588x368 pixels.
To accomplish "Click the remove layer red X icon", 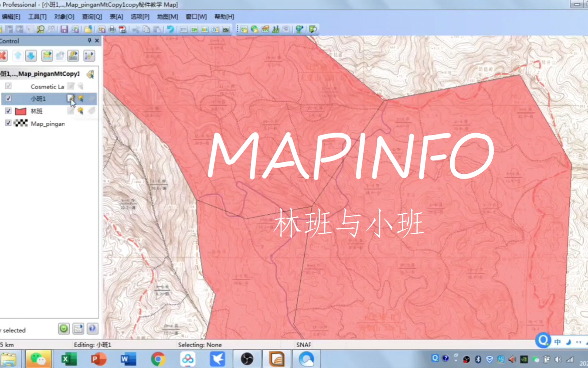I will [x=3, y=56].
